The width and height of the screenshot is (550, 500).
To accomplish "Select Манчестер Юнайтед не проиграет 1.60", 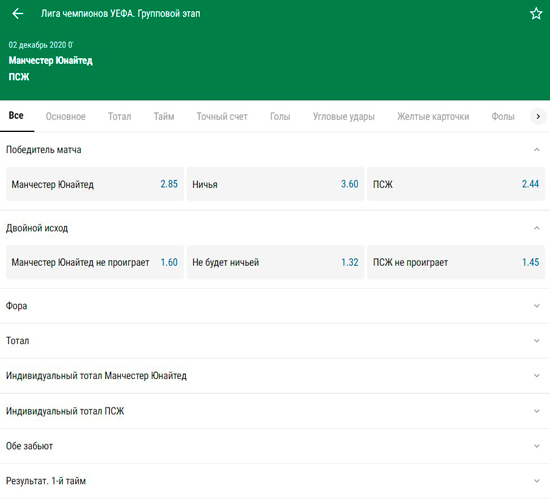I will pos(95,262).
